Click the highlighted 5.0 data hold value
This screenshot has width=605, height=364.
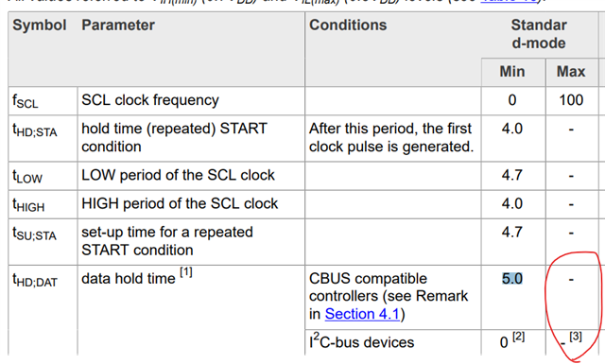512,278
